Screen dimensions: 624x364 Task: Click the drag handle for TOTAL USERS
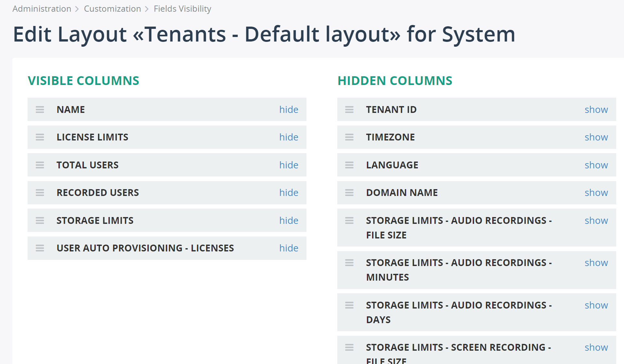40,165
